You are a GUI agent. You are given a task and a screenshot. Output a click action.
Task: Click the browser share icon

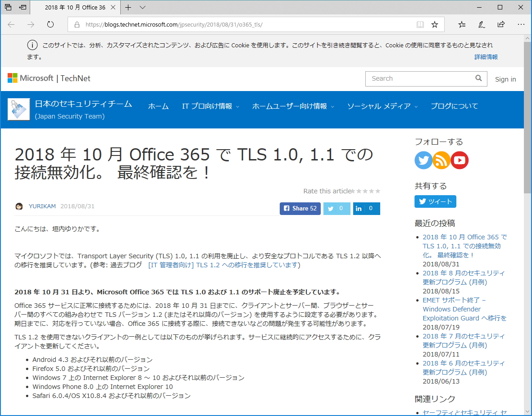(501, 24)
